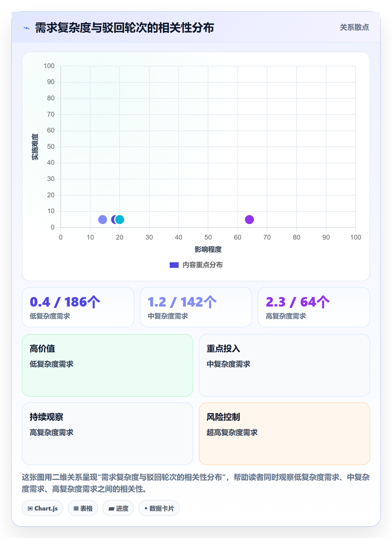Image resolution: width=392 pixels, height=538 pixels.
Task: Open the green "高价值" quadrant card
Action: [108, 365]
